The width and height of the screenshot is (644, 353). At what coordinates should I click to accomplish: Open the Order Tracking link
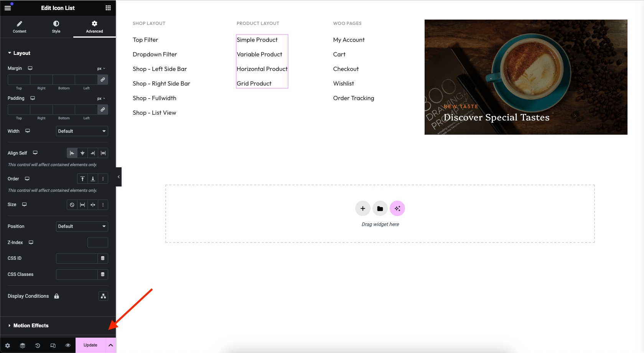(353, 98)
